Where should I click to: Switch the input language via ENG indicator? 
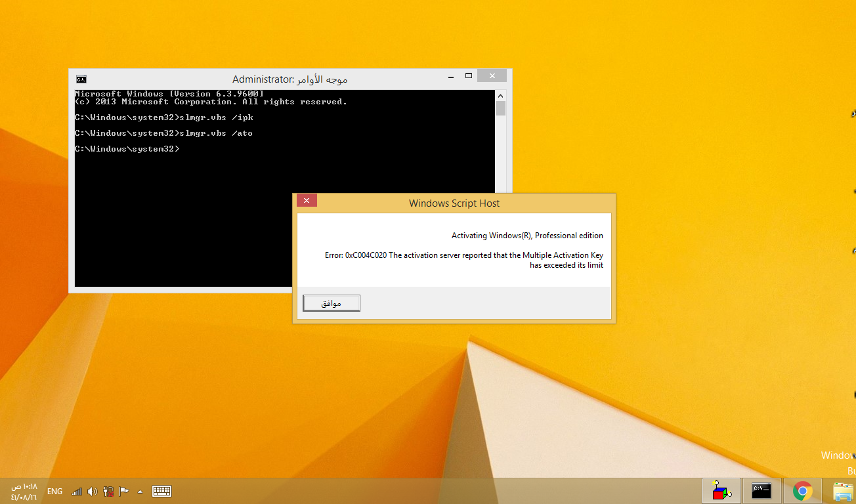pos(55,491)
